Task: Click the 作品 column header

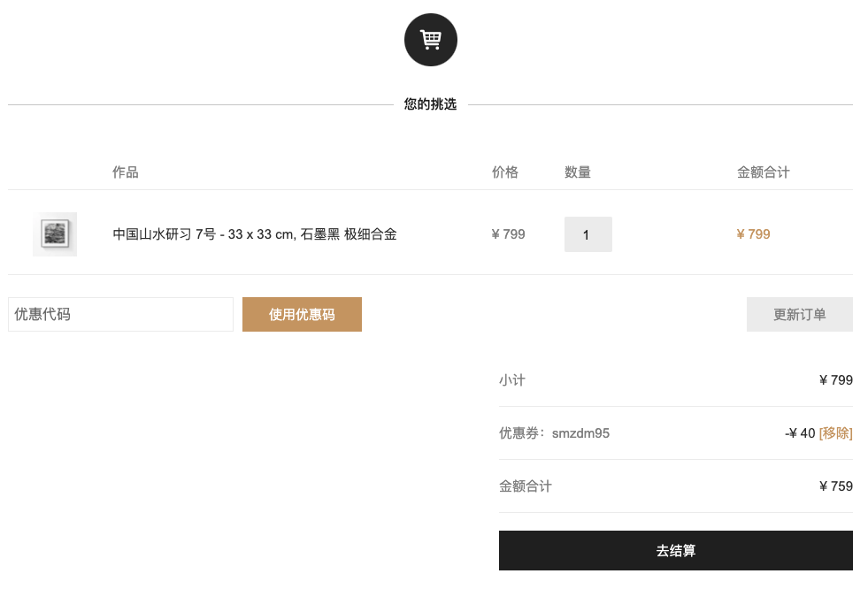Action: point(125,172)
